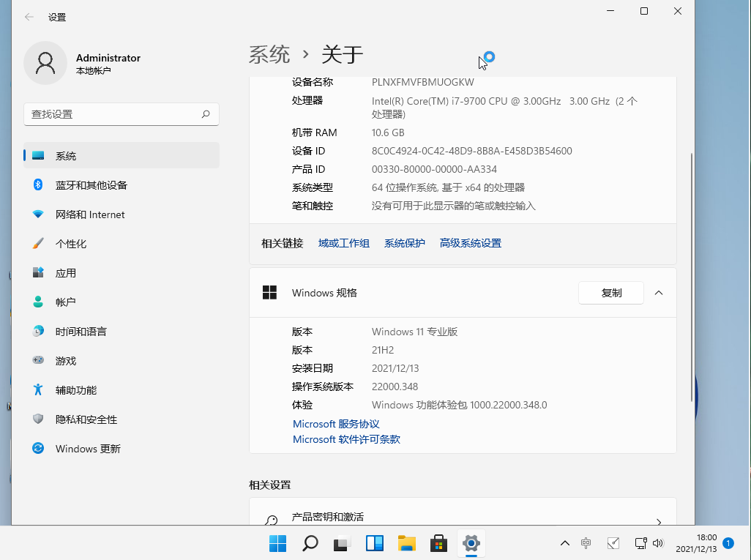Open the Advanced system settings link
Viewport: 751px width, 560px height.
(470, 243)
